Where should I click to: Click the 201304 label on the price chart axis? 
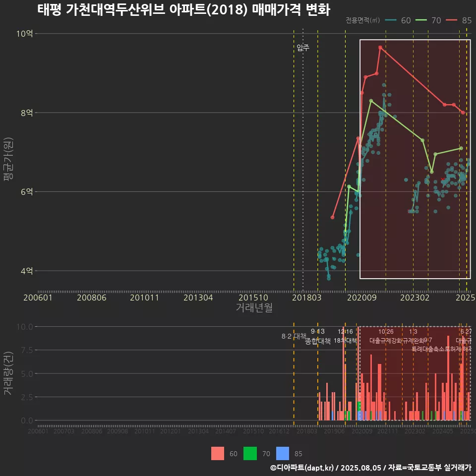tap(198, 297)
